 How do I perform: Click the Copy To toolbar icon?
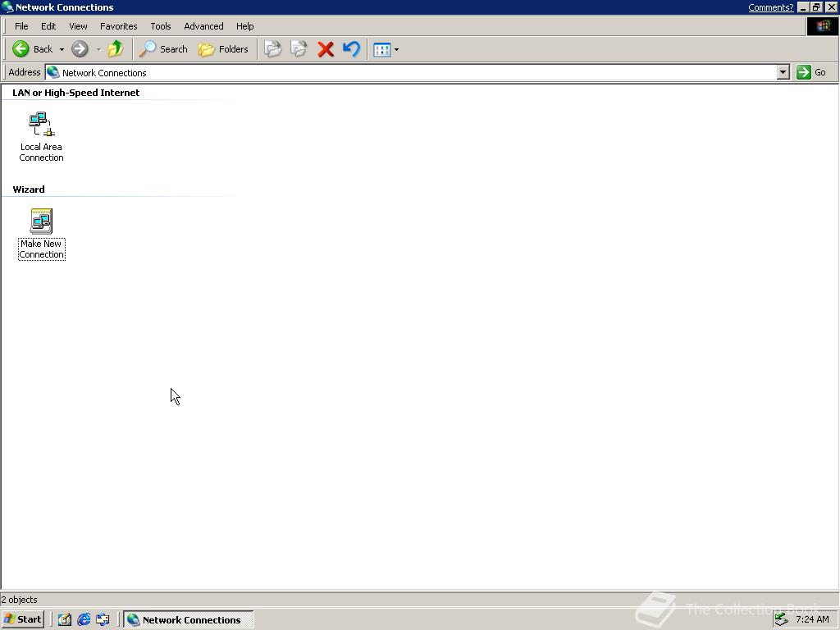point(299,49)
